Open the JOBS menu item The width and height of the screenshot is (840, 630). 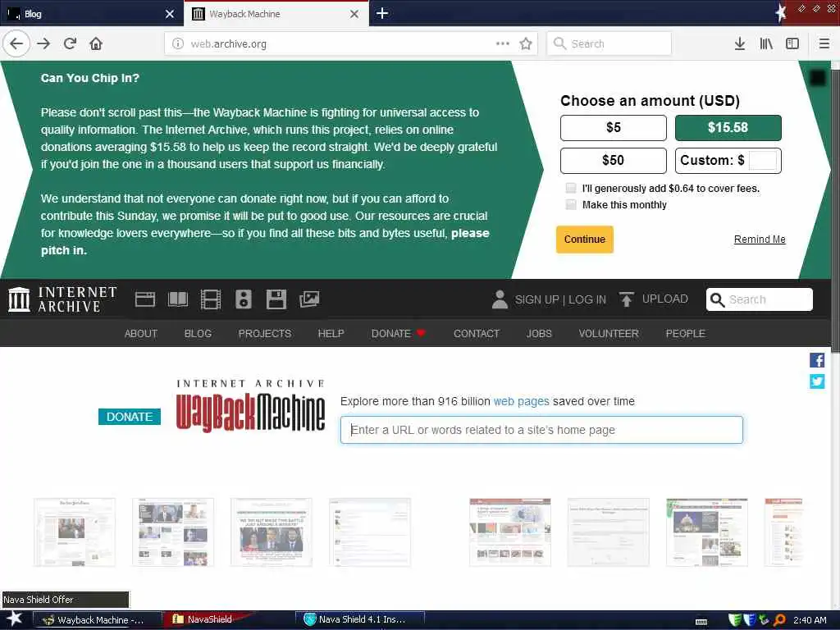click(539, 333)
